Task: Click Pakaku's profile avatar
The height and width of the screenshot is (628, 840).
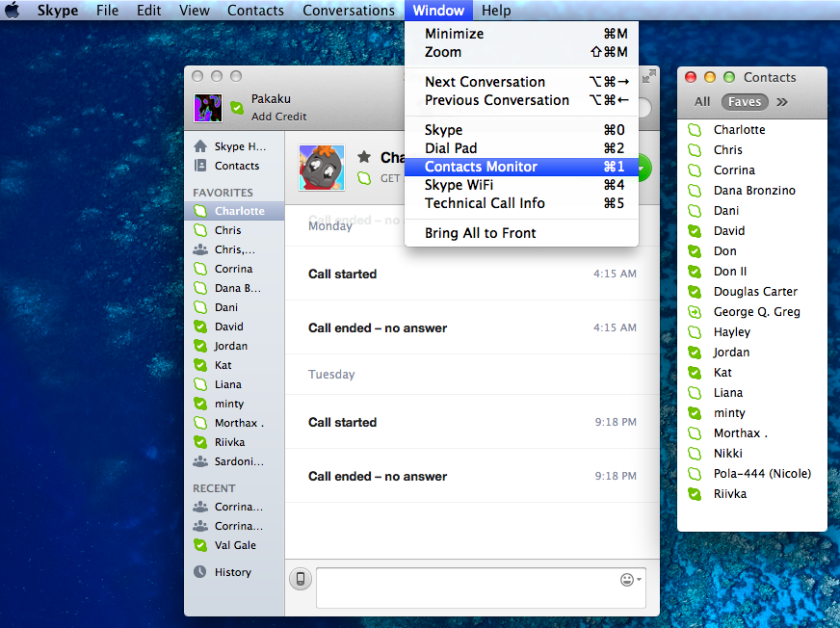Action: point(208,107)
